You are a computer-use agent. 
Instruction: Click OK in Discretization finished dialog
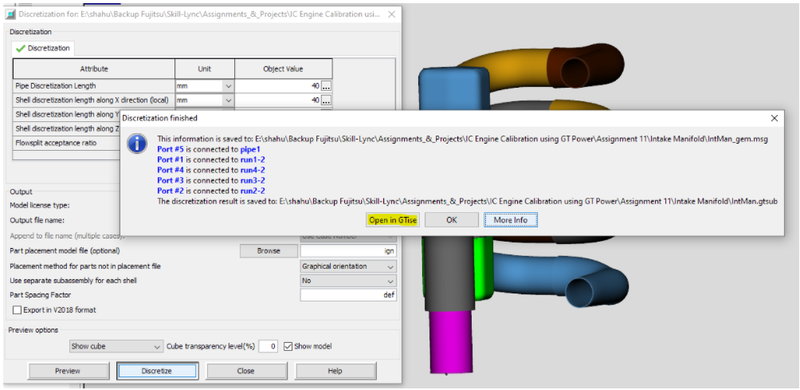452,220
